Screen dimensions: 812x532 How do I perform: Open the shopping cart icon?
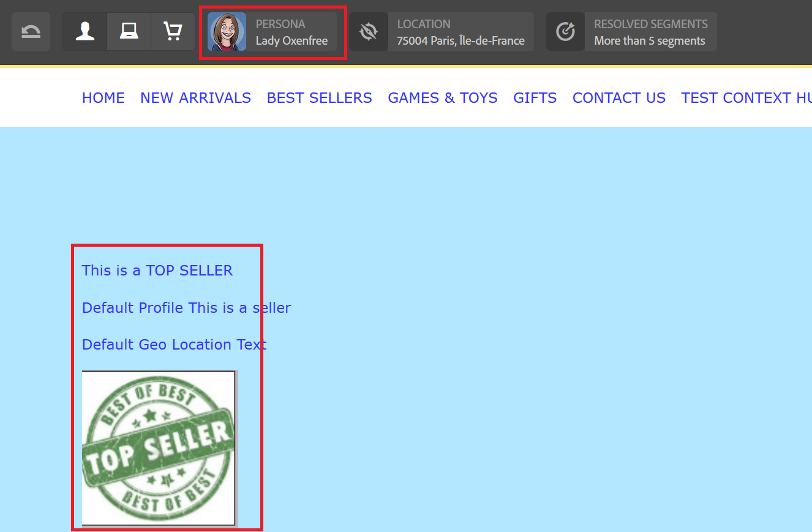tap(173, 32)
